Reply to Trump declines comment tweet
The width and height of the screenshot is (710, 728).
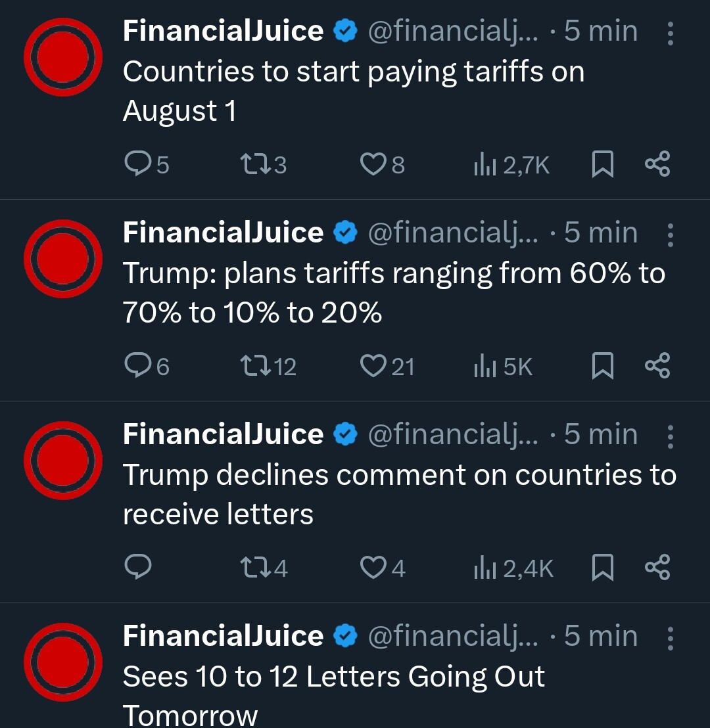point(138,567)
